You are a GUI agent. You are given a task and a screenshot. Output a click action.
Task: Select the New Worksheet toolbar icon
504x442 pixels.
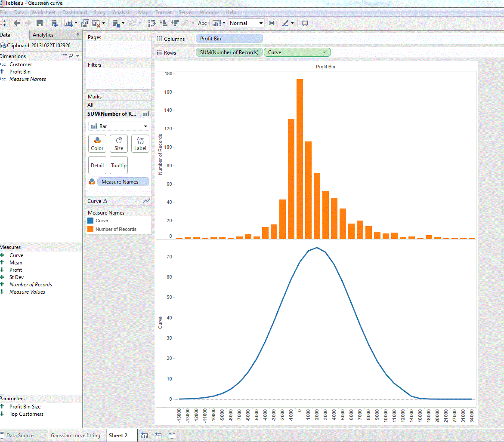pyautogui.click(x=67, y=23)
